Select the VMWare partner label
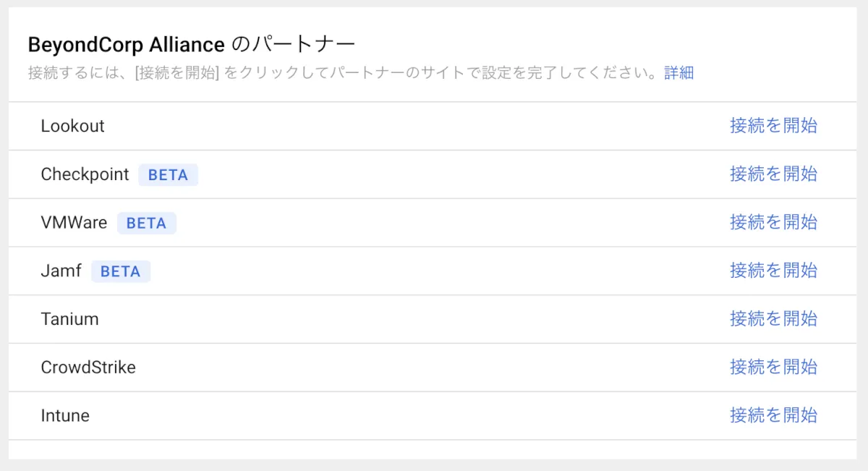Screen dimensions: 868x471 (74, 223)
